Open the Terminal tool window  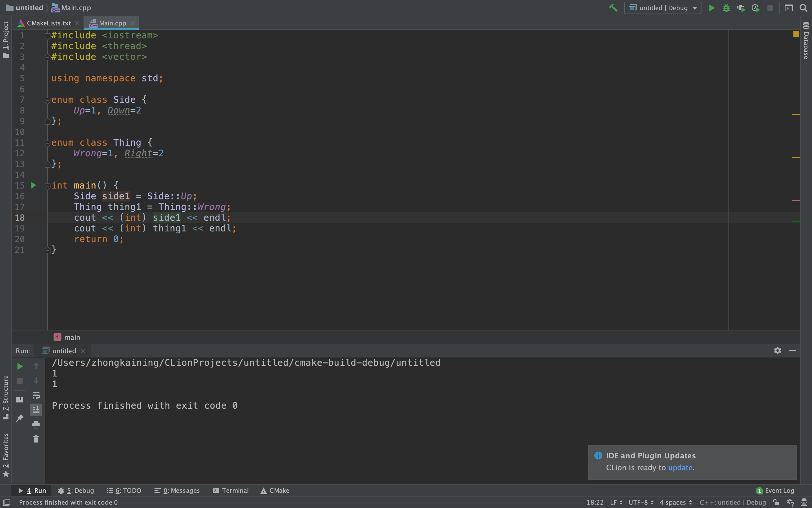point(231,491)
